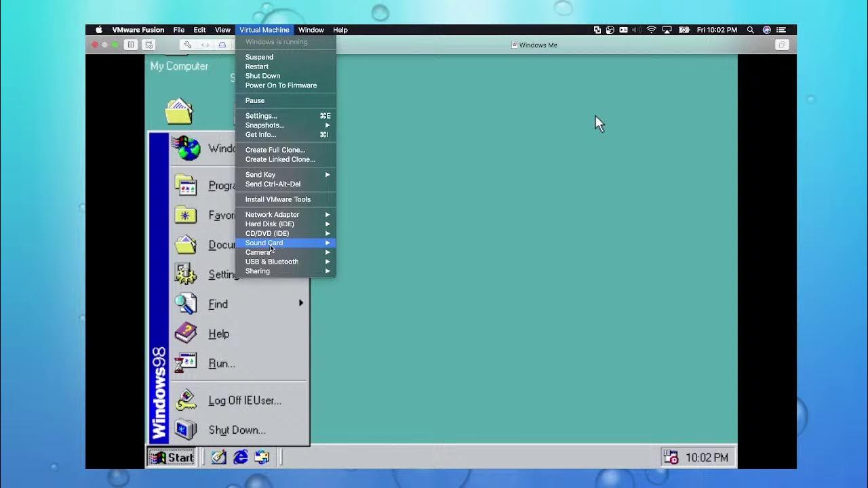Click the double-arrow toolbar icon

(205, 45)
